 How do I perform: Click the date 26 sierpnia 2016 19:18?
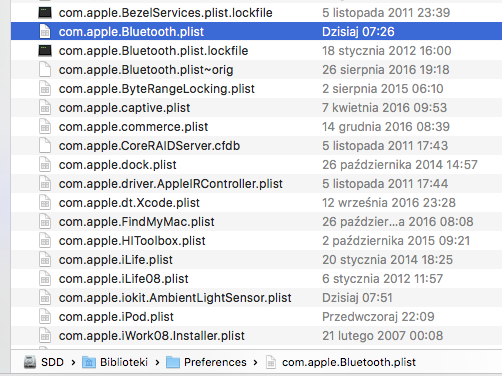pyautogui.click(x=386, y=70)
